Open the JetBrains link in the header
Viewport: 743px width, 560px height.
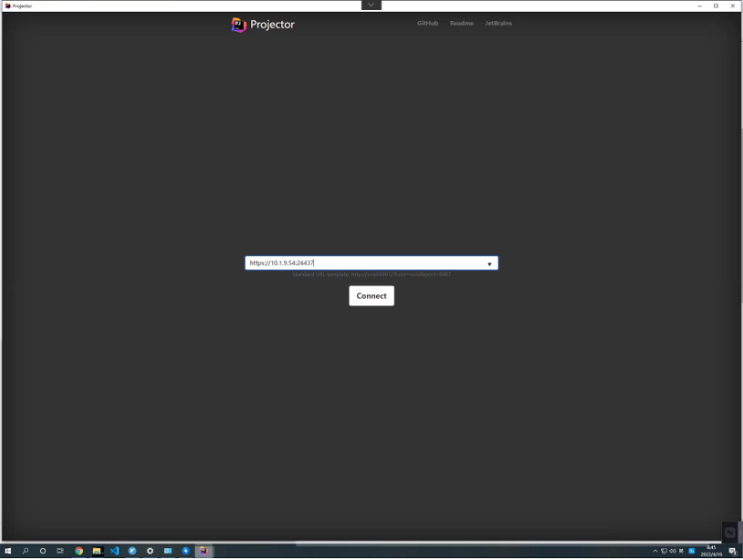(x=498, y=24)
